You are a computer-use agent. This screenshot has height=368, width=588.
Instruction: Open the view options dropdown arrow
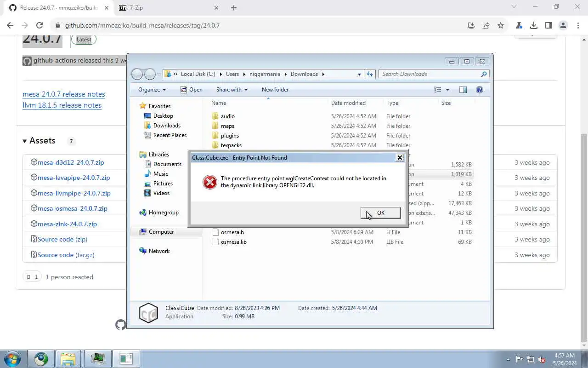pos(447,90)
